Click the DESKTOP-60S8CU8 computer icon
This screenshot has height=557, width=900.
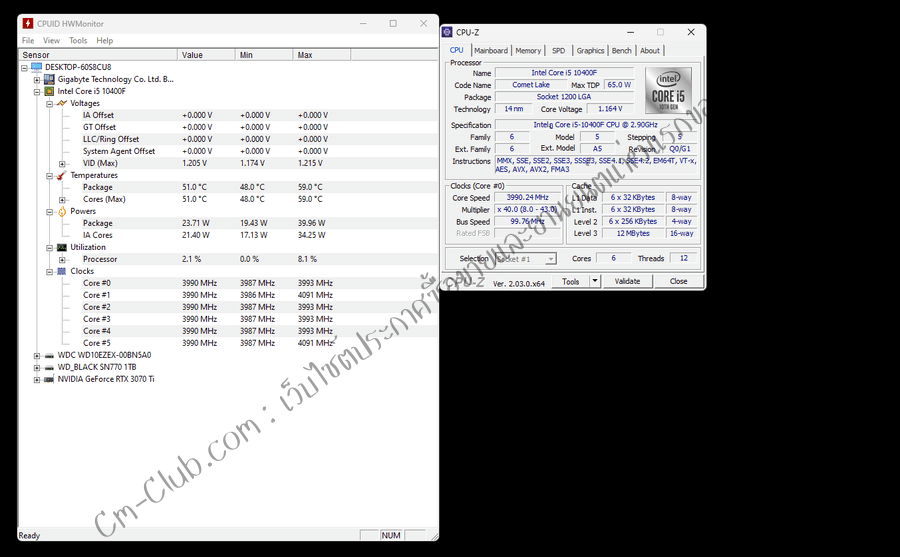click(36, 67)
